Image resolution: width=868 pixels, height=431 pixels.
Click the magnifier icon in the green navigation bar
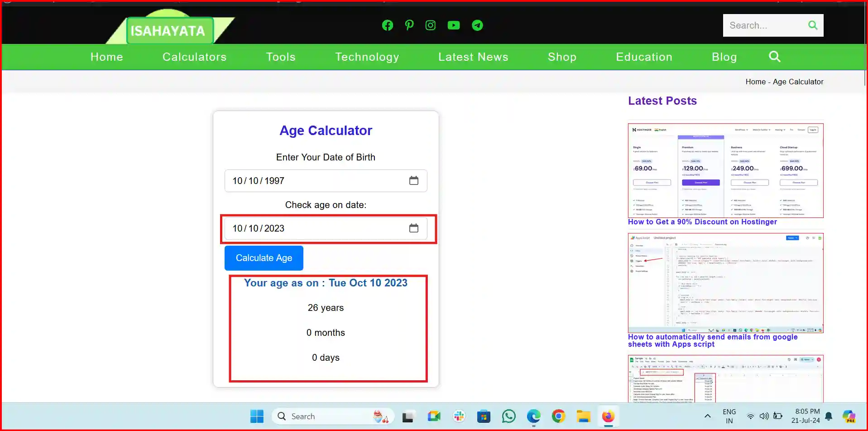[x=774, y=57]
